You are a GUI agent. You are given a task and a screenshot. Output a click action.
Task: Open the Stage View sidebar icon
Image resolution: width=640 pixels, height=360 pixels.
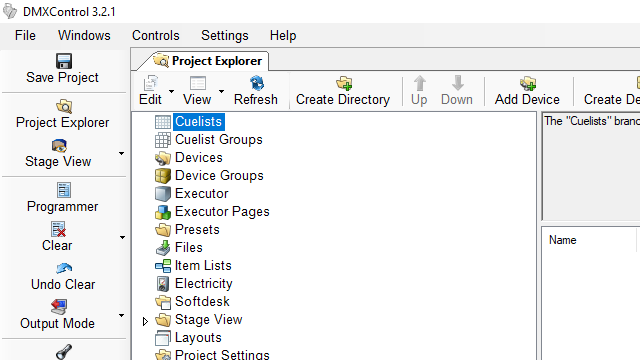(x=59, y=146)
